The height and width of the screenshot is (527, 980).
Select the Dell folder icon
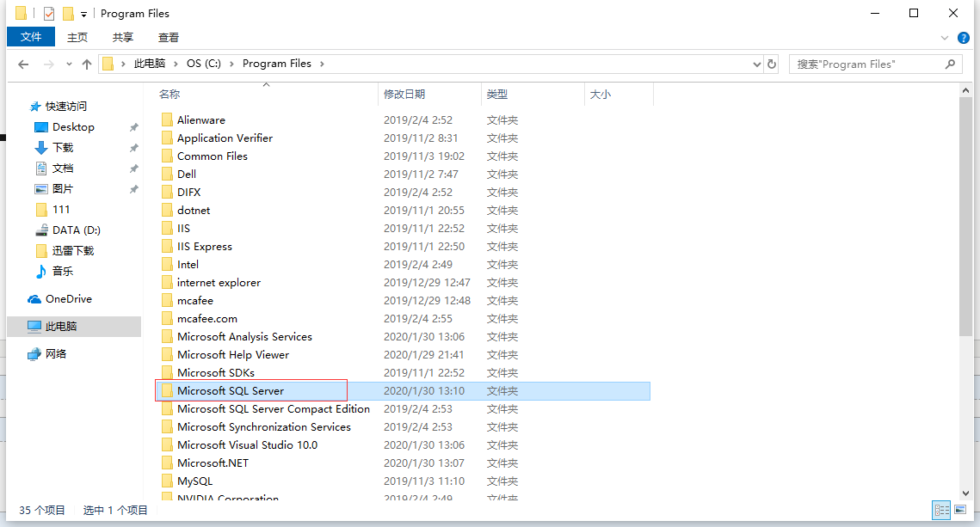167,175
